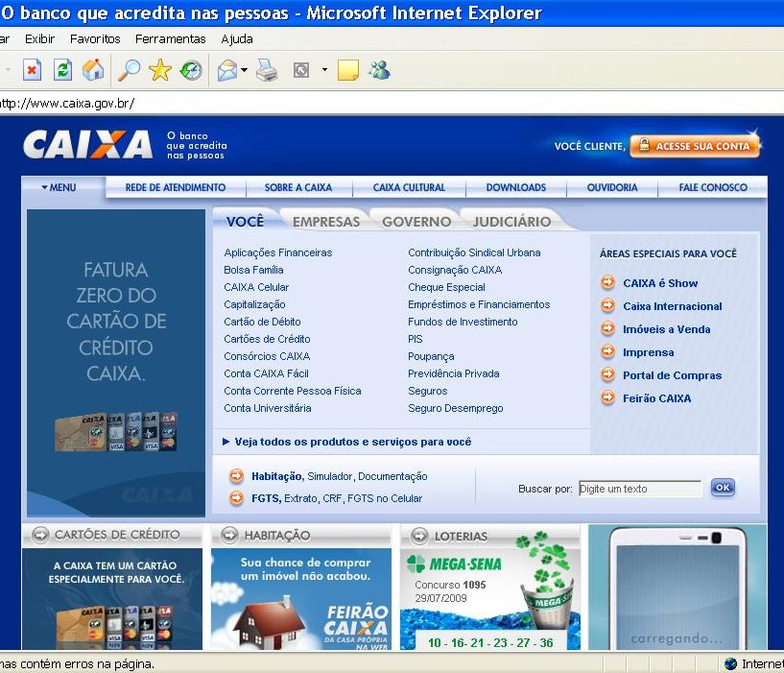Viewport: 784px width, 673px height.
Task: Click the Stop loading icon
Action: [32, 70]
